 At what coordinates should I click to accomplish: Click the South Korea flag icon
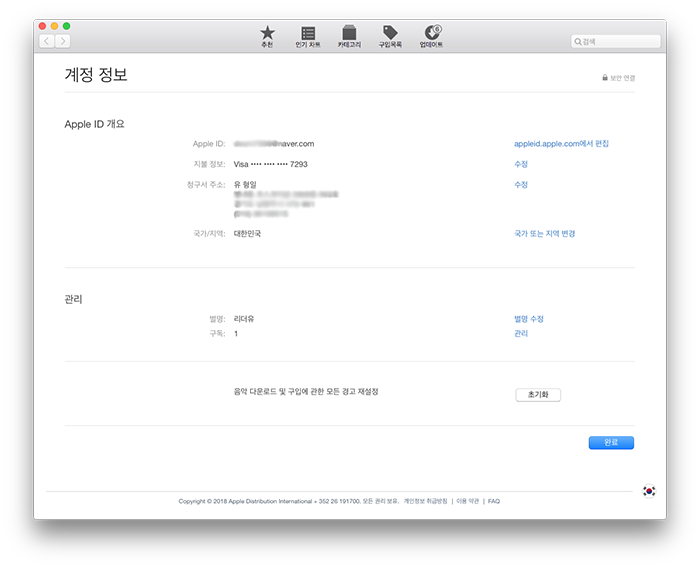pyautogui.click(x=649, y=491)
